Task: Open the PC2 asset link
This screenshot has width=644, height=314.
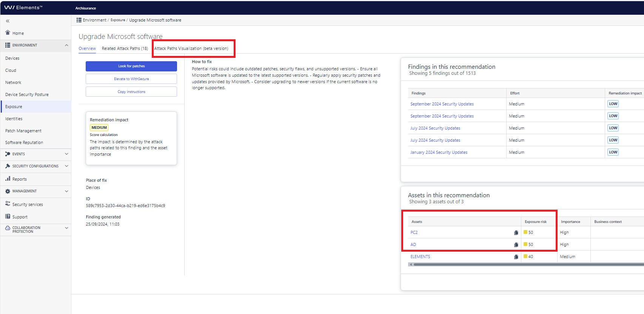Action: click(414, 232)
